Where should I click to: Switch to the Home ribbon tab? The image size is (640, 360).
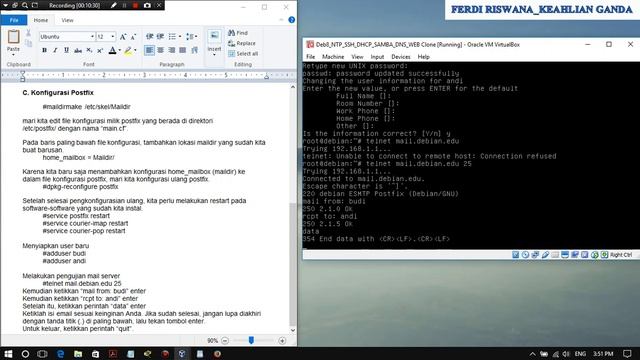[40, 20]
